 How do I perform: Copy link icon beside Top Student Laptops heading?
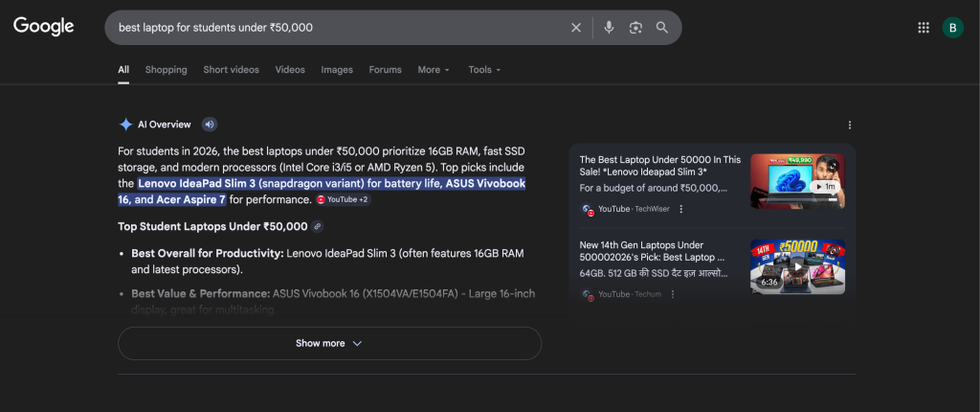[x=318, y=227]
